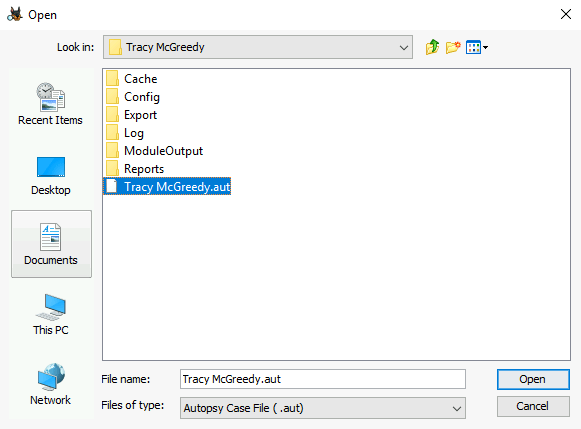
Task: Select the Reports folder
Action: click(135, 169)
